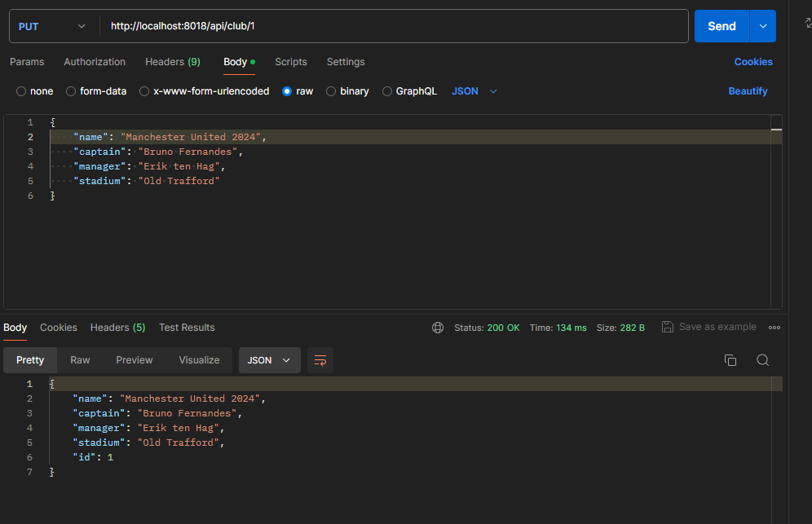
Task: Open the Cookies link at top right
Action: [753, 62]
